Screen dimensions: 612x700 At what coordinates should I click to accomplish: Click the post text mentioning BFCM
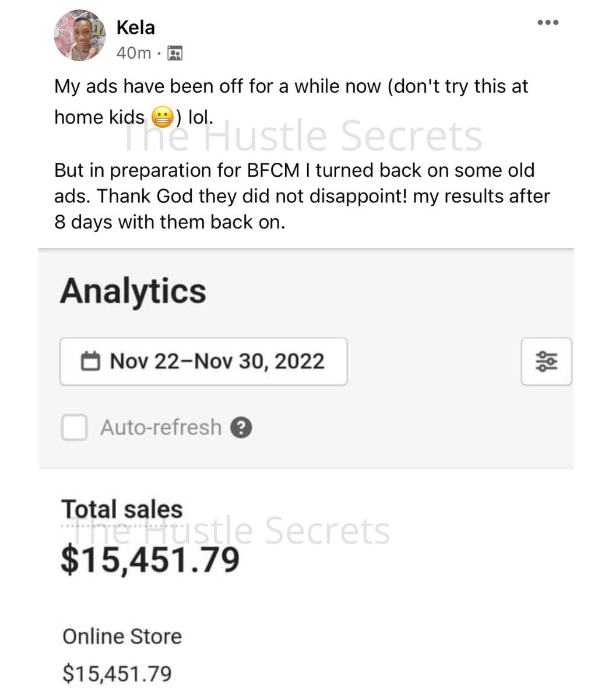[x=302, y=196]
